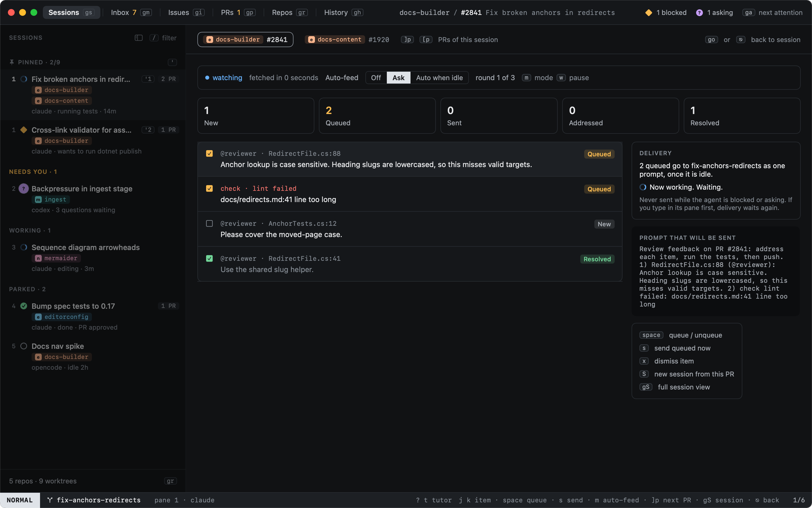
Task: Click the mermaider repo tag
Action: pyautogui.click(x=56, y=258)
